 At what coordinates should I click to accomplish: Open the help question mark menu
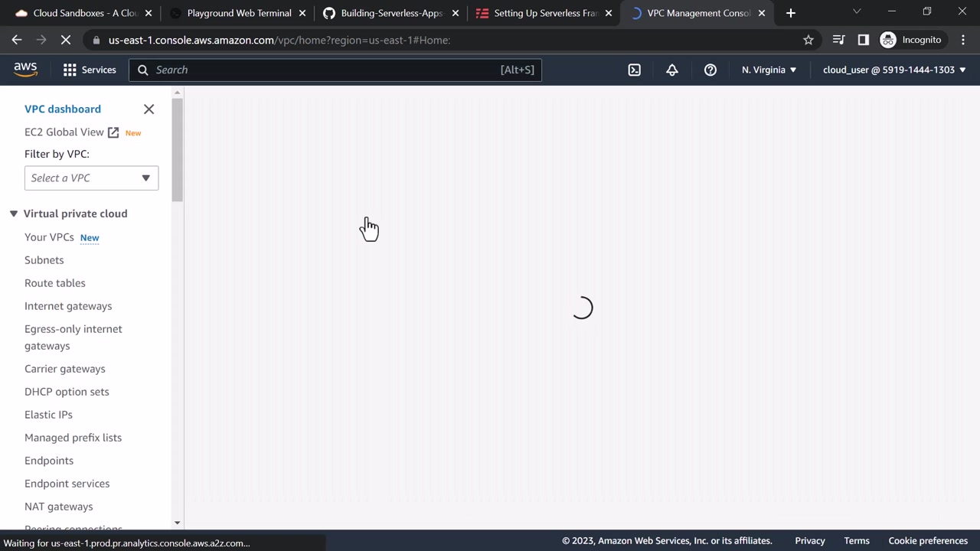pyautogui.click(x=710, y=70)
